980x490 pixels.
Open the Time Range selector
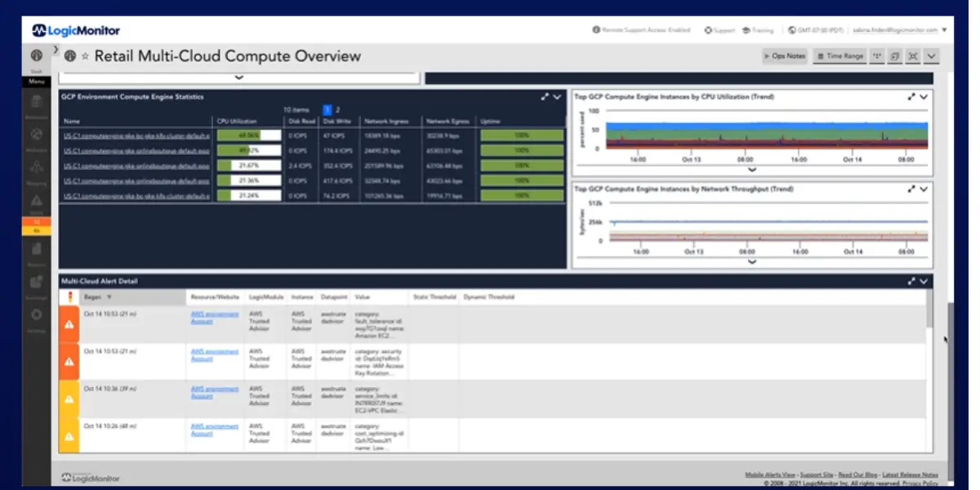[x=840, y=56]
